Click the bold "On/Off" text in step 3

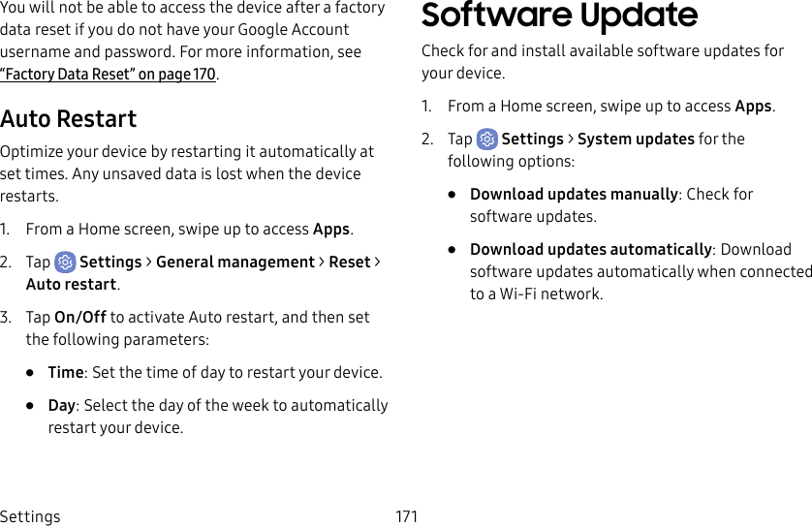pos(80,318)
